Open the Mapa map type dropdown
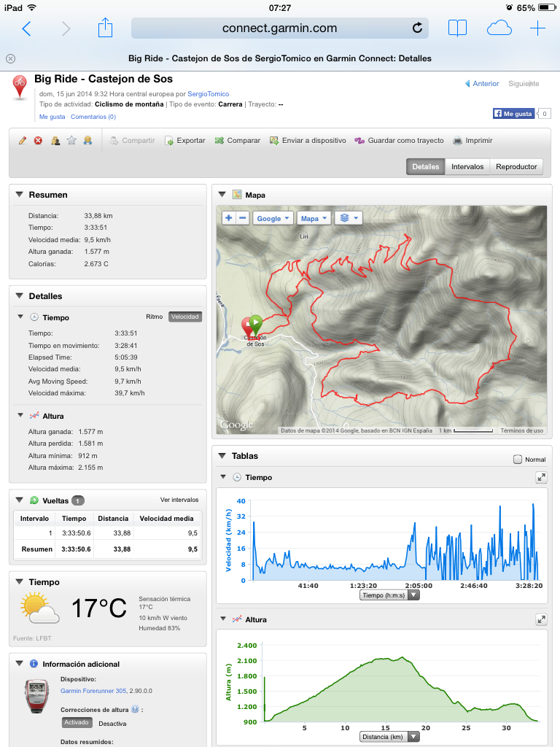 pos(314,218)
